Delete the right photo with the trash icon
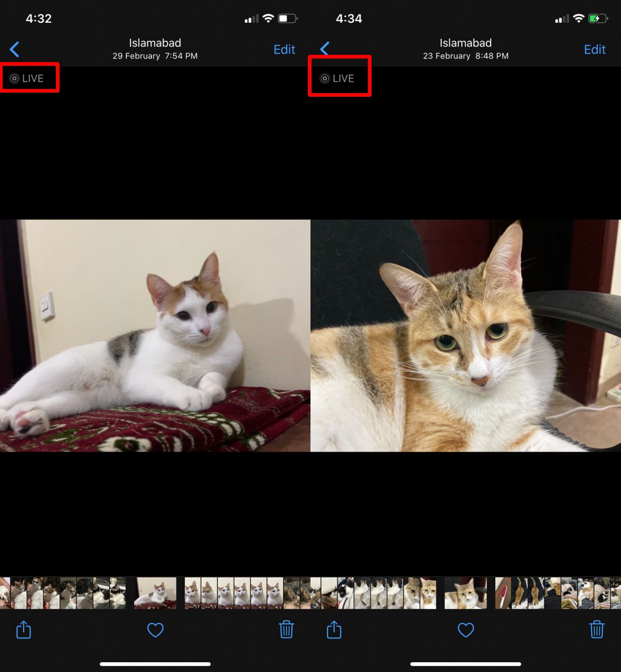The height and width of the screenshot is (672, 621). 597,630
